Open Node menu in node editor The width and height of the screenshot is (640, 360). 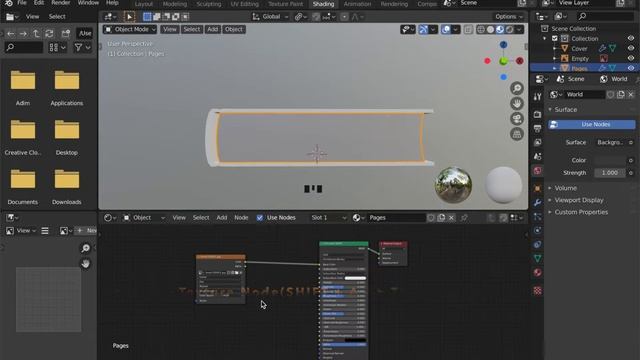pyautogui.click(x=241, y=218)
